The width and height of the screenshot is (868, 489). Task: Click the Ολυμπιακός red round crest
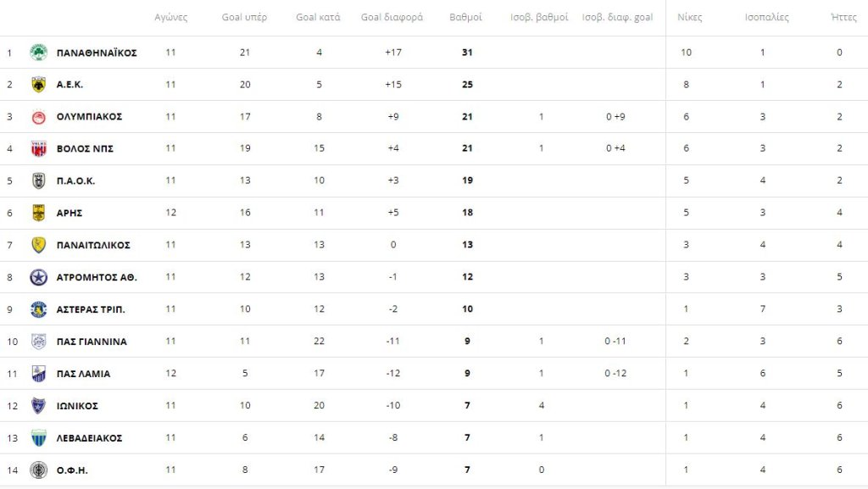(38, 117)
